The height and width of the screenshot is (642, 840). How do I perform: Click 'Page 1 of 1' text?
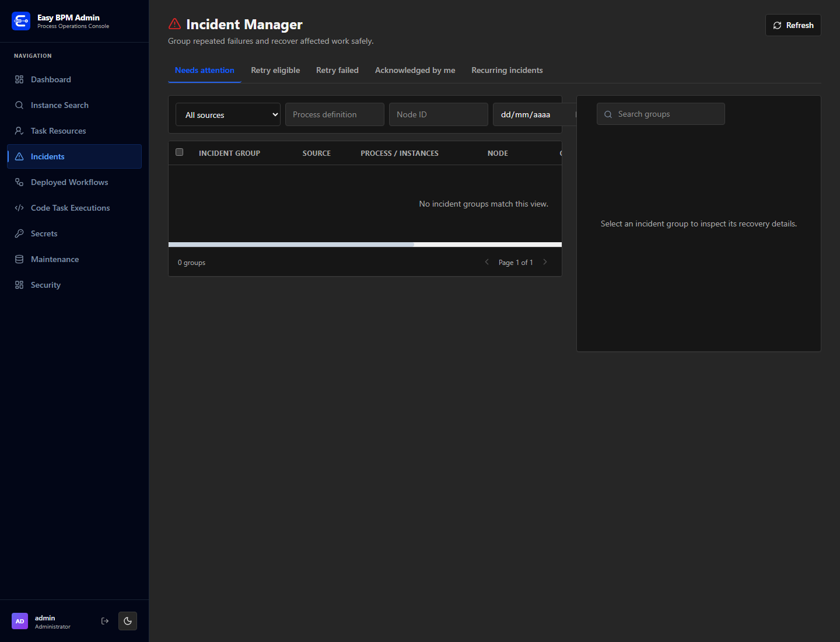click(x=516, y=263)
